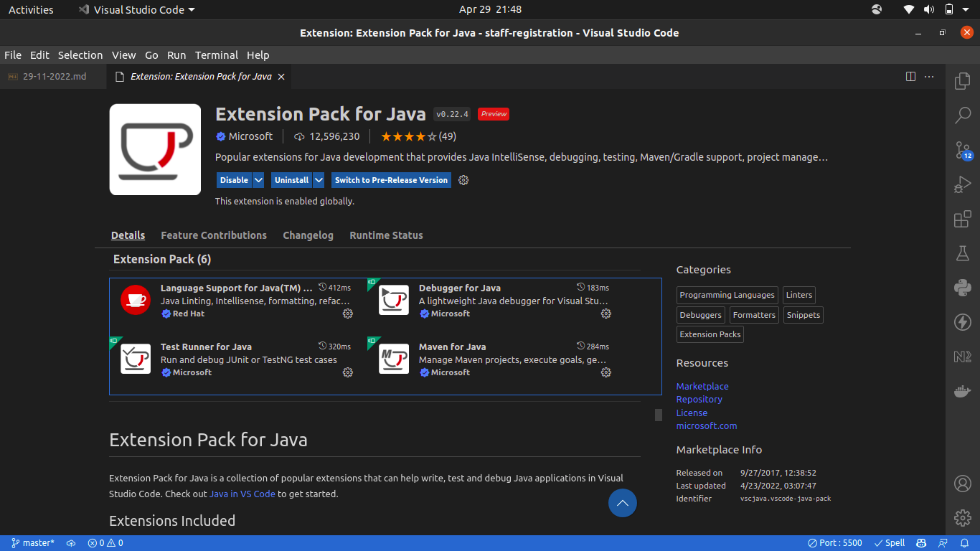The width and height of the screenshot is (980, 551).
Task: Click the Linters category tag
Action: click(x=799, y=295)
